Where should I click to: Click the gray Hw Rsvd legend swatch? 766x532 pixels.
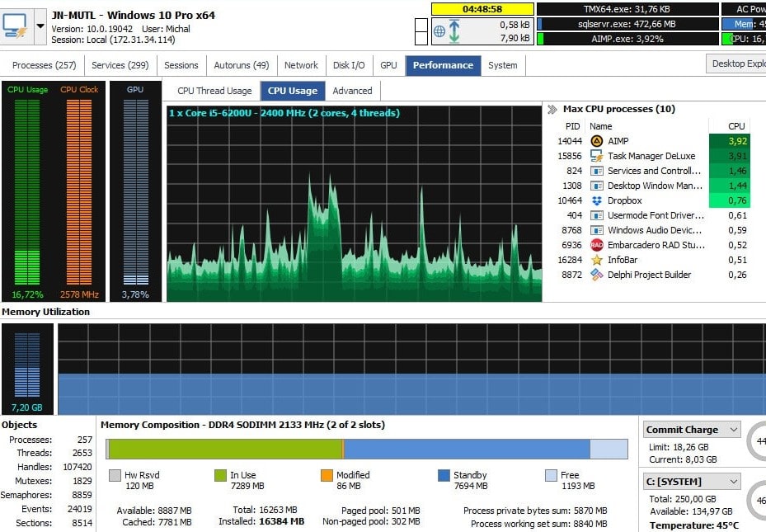(115, 475)
